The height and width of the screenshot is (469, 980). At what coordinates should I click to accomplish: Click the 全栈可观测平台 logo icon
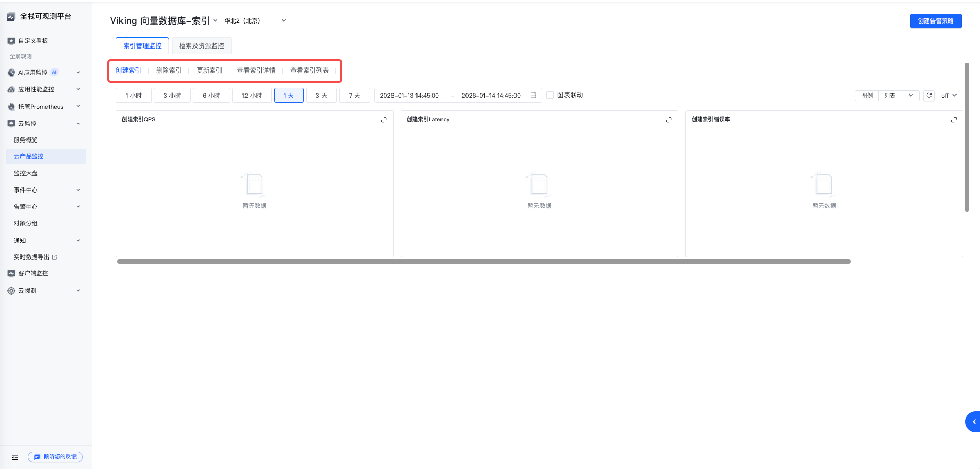(11, 17)
